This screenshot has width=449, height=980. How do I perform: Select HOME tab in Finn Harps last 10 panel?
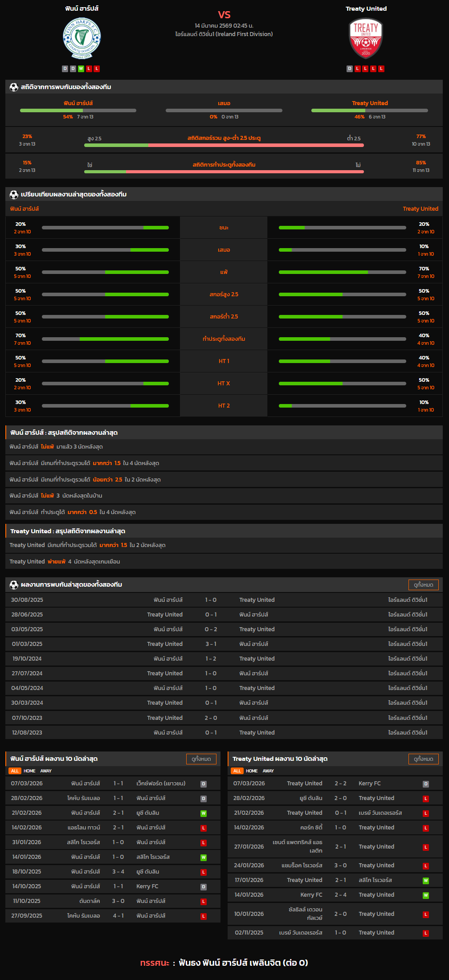29,771
